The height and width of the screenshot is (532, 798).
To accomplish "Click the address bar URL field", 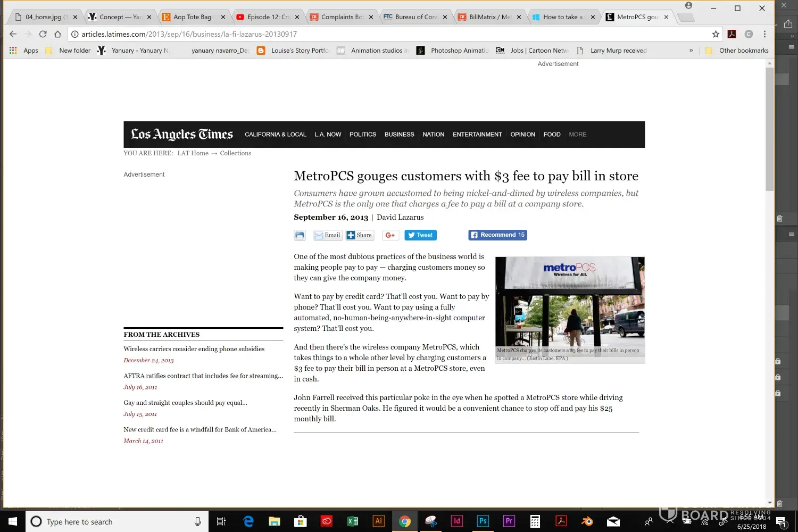I will point(372,34).
